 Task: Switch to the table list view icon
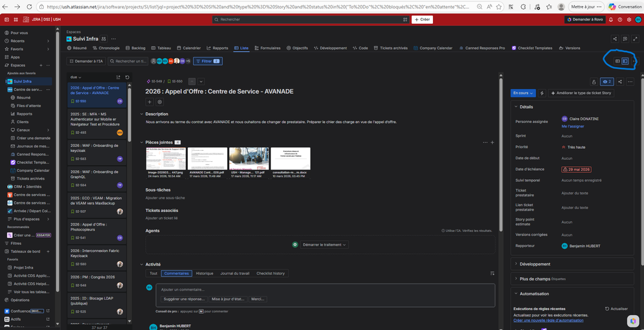(618, 61)
